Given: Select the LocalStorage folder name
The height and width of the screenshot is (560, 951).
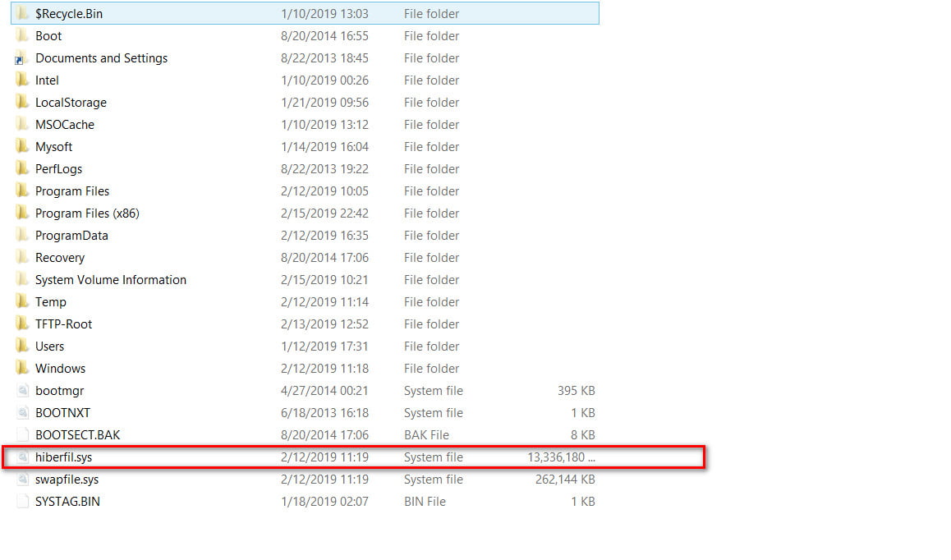Looking at the screenshot, I should (x=71, y=103).
